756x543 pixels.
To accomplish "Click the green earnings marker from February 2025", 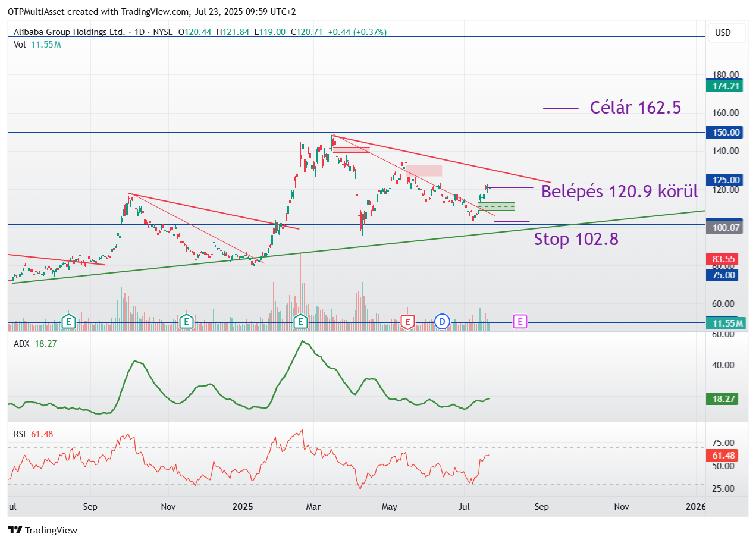I will click(x=301, y=322).
